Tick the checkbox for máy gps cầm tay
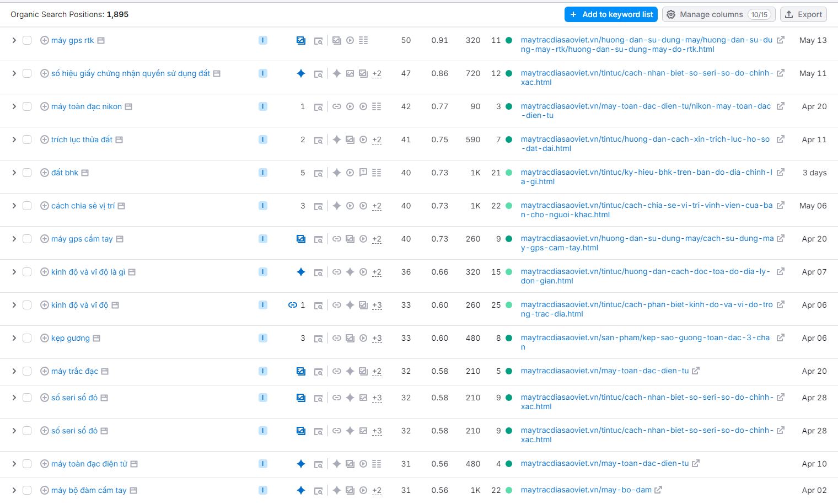This screenshot has width=838, height=504. tap(27, 239)
